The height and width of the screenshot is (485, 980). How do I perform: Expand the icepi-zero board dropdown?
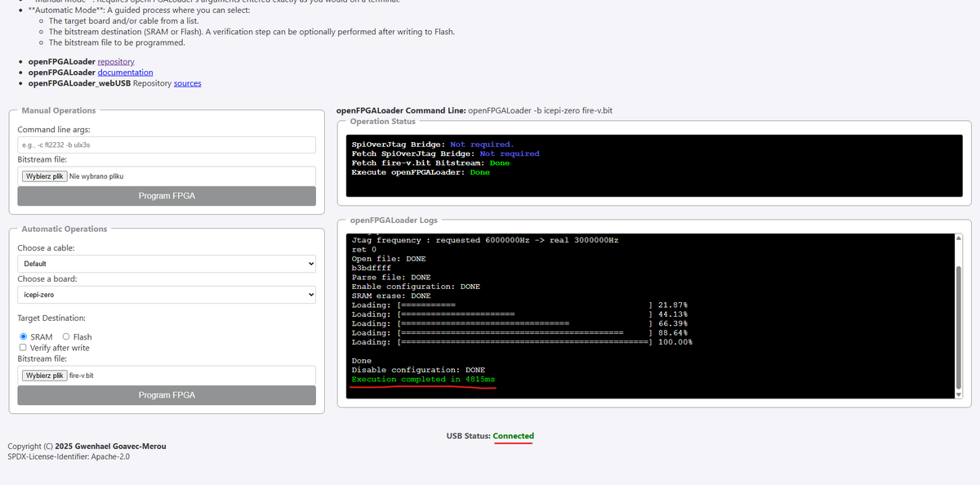(167, 295)
